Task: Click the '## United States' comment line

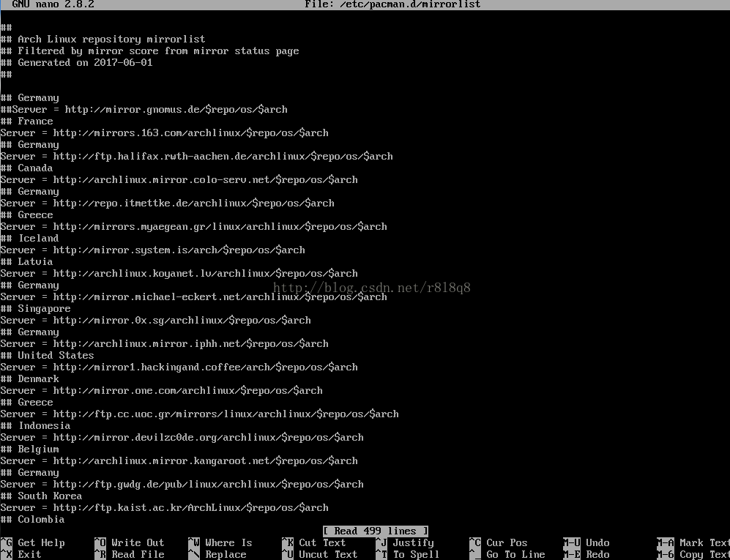Action: tap(47, 355)
